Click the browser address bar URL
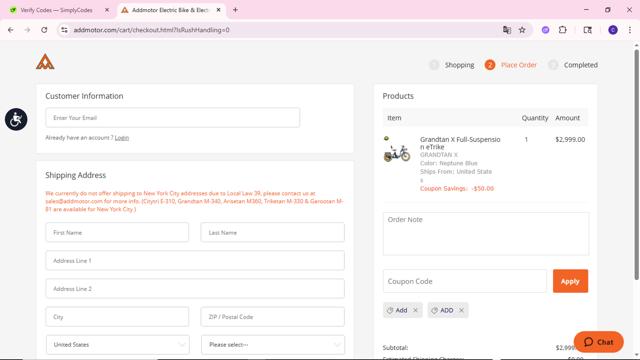This screenshot has width=640, height=360. 151,30
